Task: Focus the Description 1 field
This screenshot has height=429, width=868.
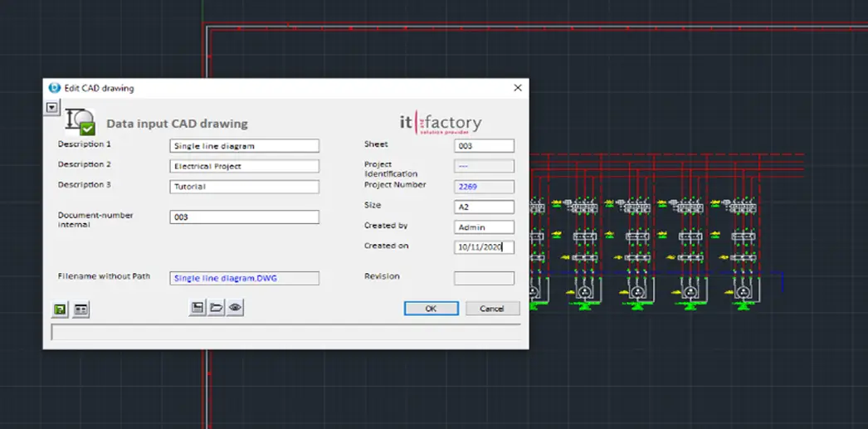Action: (244, 146)
